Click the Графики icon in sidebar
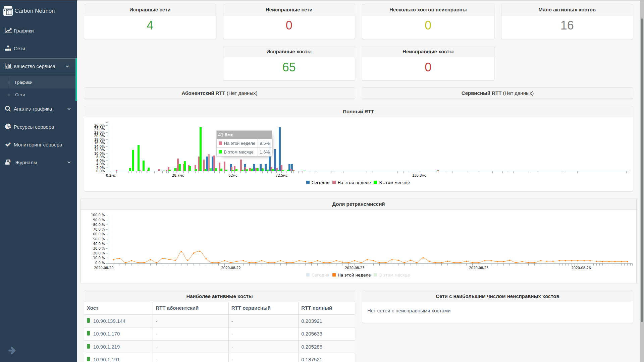644x362 pixels. [x=8, y=31]
